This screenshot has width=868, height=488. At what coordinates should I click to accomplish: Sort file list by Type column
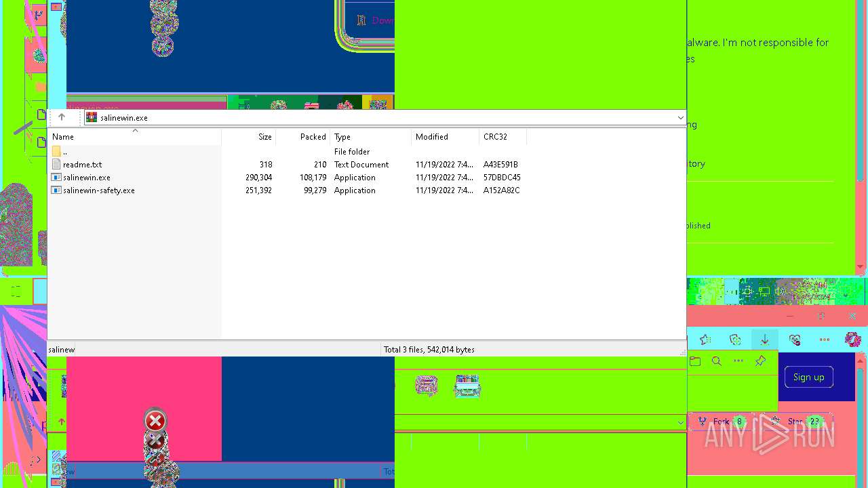click(371, 136)
